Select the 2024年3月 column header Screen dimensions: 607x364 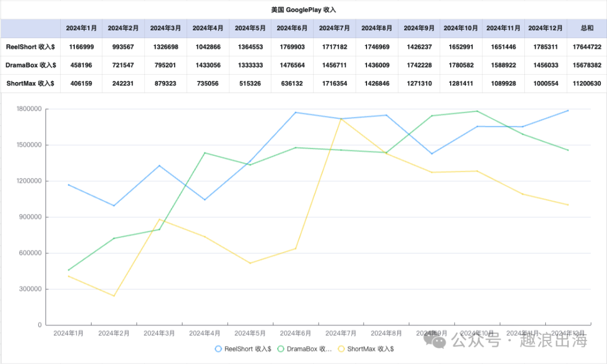(x=166, y=28)
